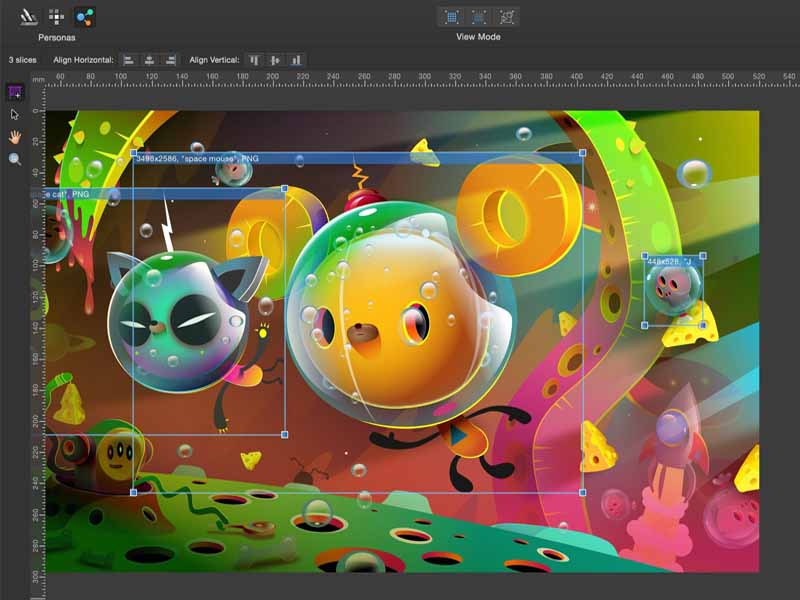Click the "cat" PNG slice label
The image size is (800, 600).
click(65, 194)
